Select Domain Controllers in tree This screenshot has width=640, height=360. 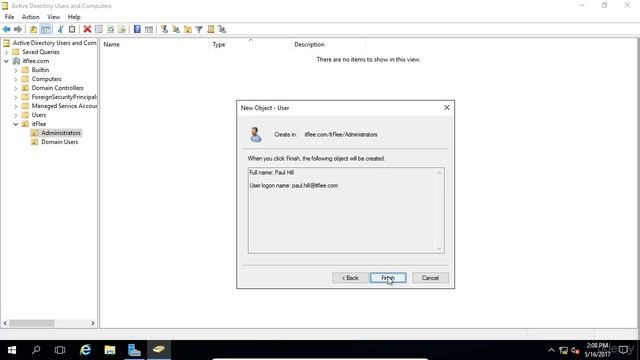click(x=57, y=88)
